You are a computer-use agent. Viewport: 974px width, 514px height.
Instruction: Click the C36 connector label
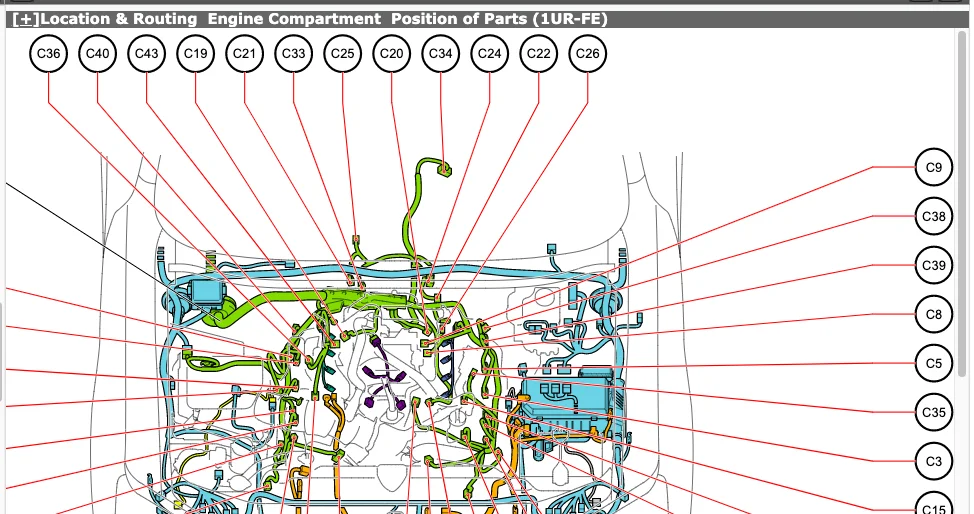pyautogui.click(x=48, y=54)
